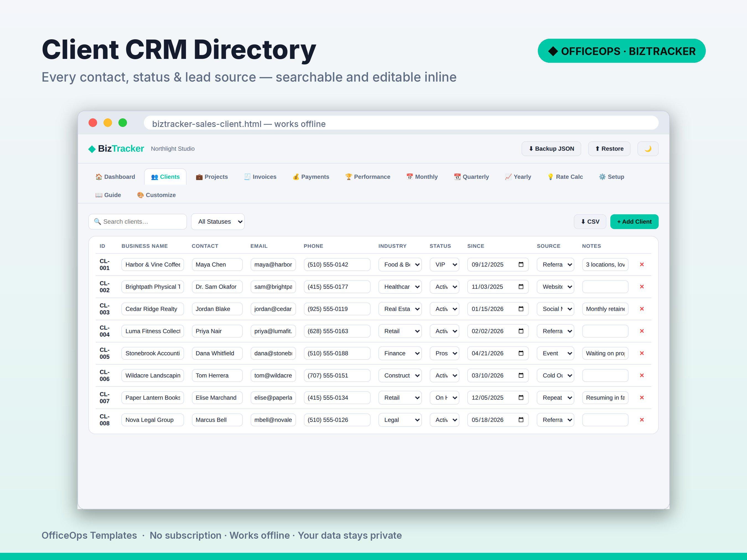Viewport: 747px width, 560px height.
Task: Remove the Paper Lantern Books client
Action: point(642,398)
